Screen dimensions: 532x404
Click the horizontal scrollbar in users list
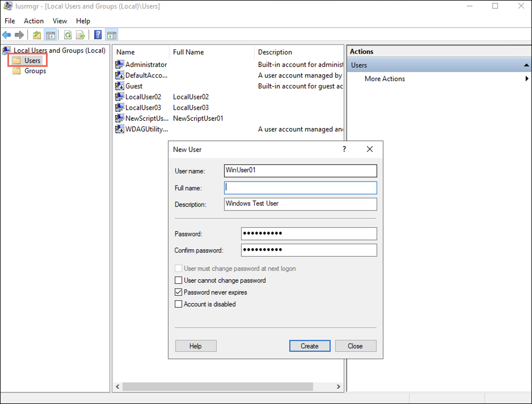pos(218,386)
